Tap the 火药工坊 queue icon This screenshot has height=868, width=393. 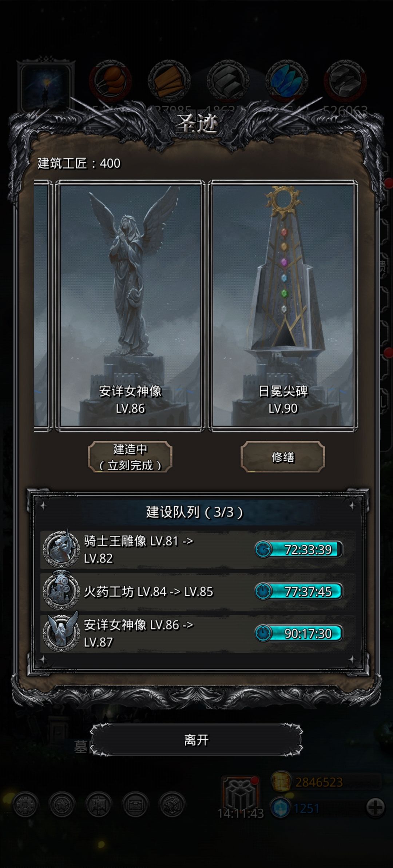coord(61,591)
